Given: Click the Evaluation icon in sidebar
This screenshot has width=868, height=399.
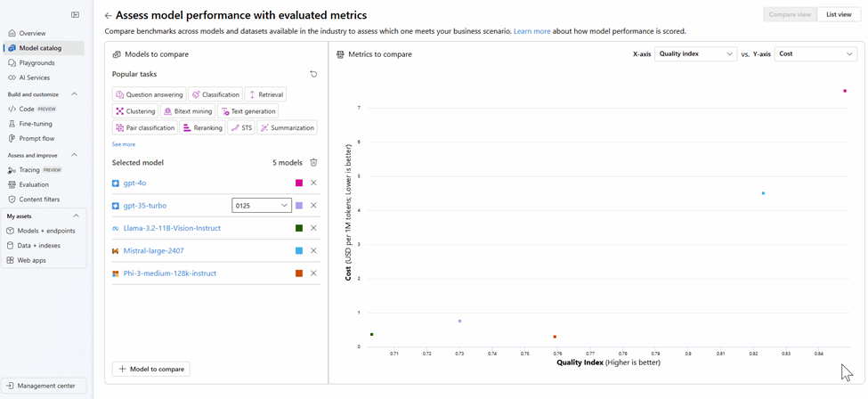Looking at the screenshot, I should [x=12, y=184].
